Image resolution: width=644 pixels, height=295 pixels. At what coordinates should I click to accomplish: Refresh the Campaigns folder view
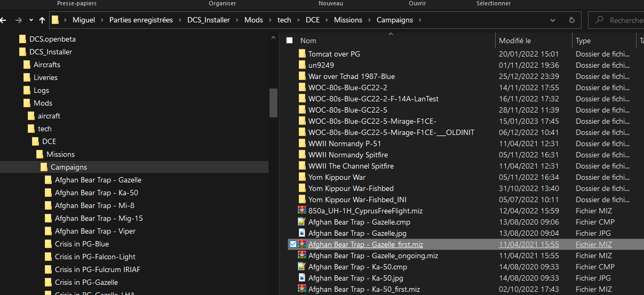572,20
